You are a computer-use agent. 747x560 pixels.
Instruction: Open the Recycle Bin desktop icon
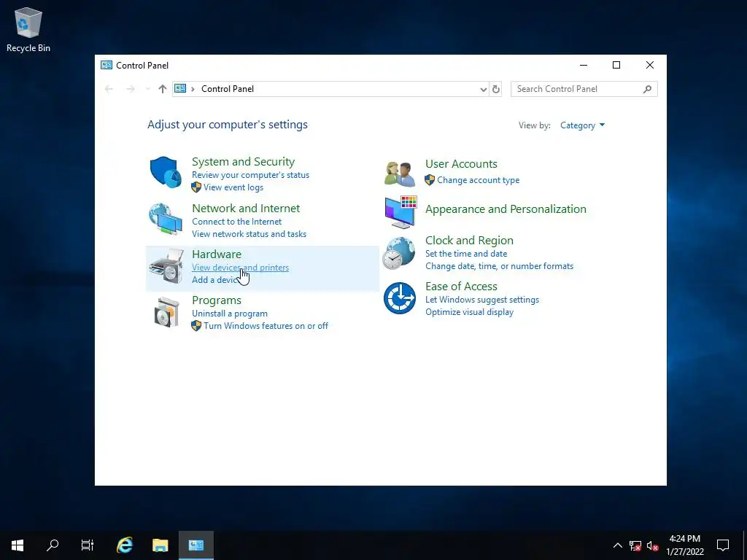28,29
